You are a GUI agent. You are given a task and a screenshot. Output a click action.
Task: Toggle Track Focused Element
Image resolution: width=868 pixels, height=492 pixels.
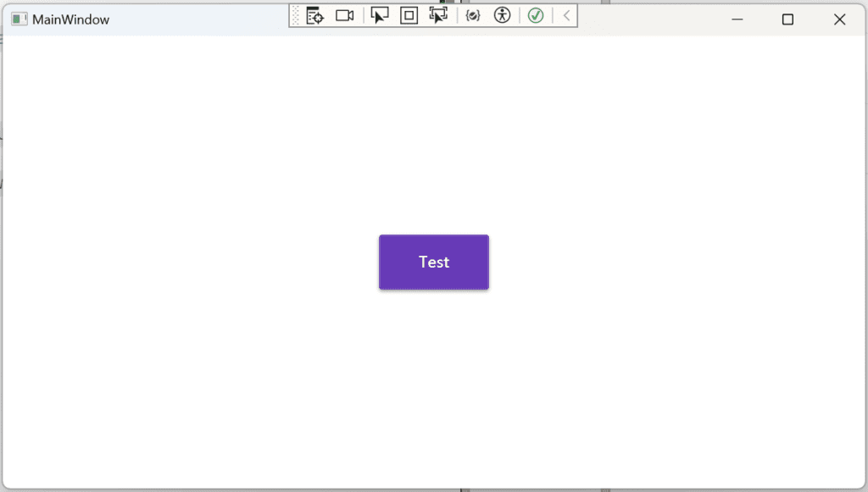(x=437, y=15)
